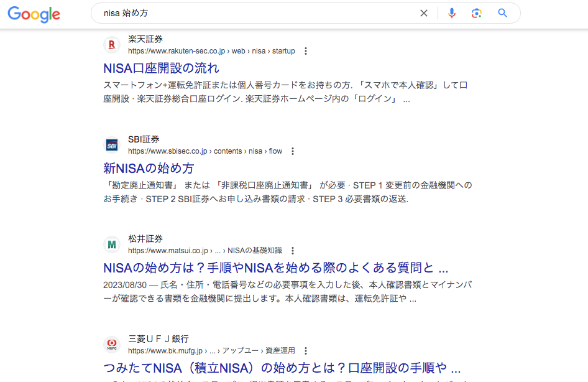Start voice search with the microphone icon
588x382 pixels.
452,13
